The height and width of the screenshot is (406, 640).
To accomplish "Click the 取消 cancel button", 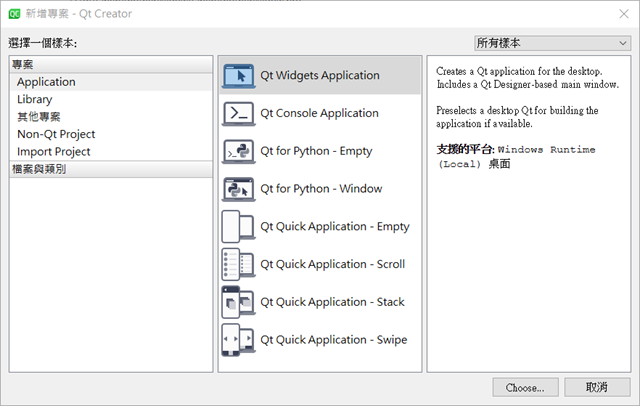I will point(597,387).
